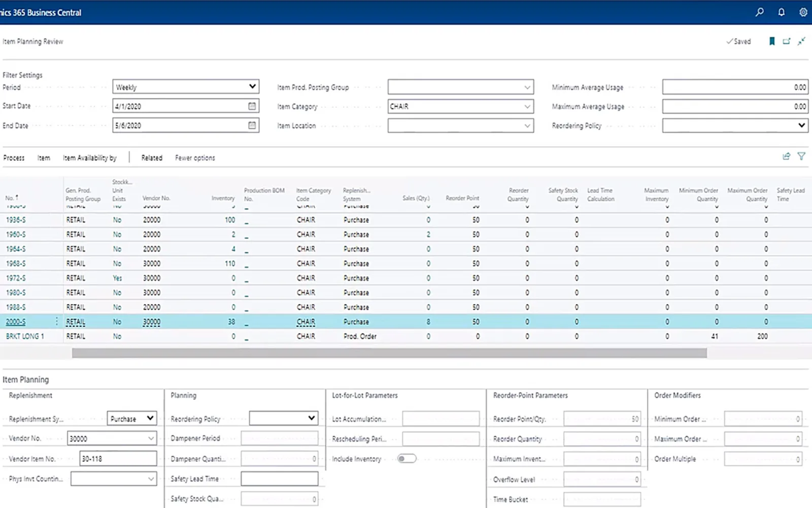Open the Item menu
This screenshot has height=508, width=812.
coord(44,158)
